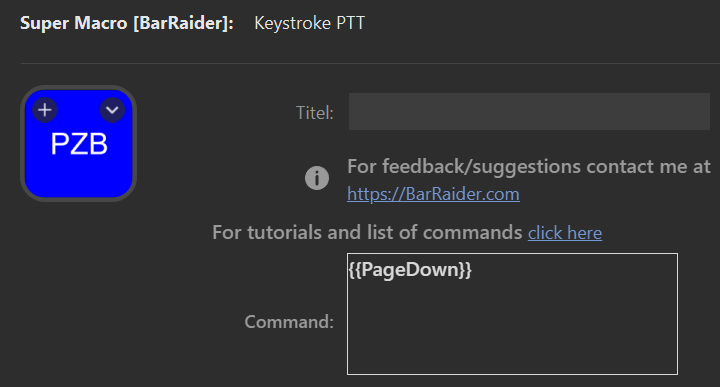Image resolution: width=720 pixels, height=387 pixels.
Task: Click on the {{PageDown}} command text
Action: (410, 270)
